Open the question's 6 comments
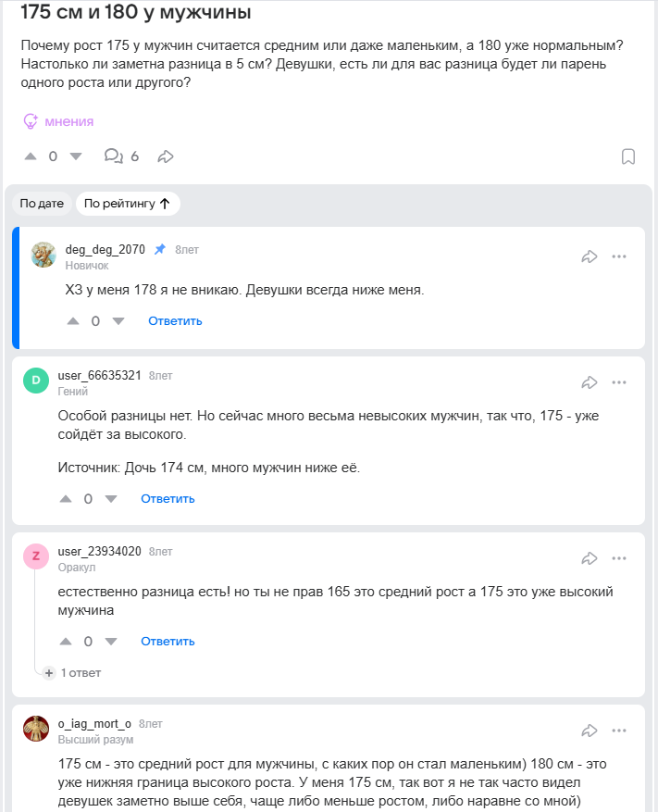Image resolution: width=658 pixels, height=812 pixels. pyautogui.click(x=121, y=156)
